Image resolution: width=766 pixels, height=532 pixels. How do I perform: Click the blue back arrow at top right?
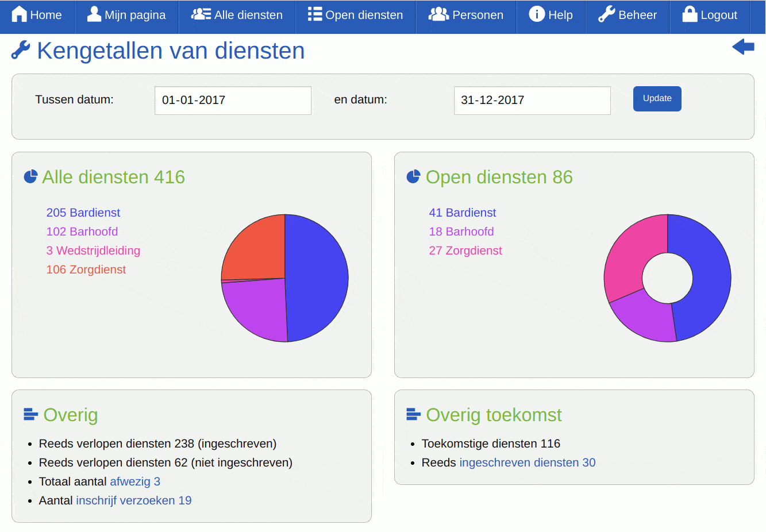743,47
